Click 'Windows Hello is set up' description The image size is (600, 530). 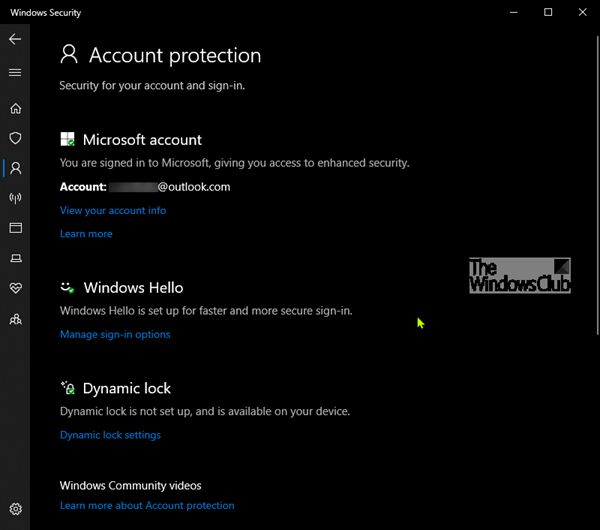point(206,311)
